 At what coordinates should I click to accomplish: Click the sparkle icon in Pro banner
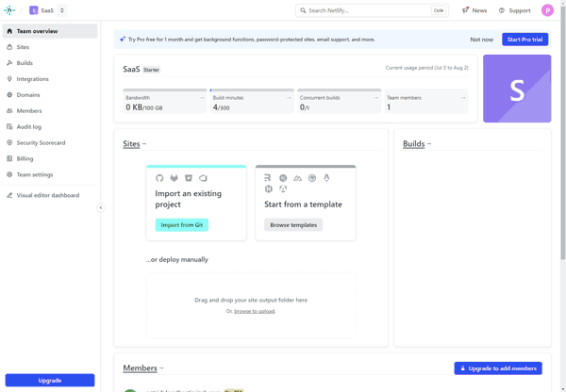click(123, 39)
